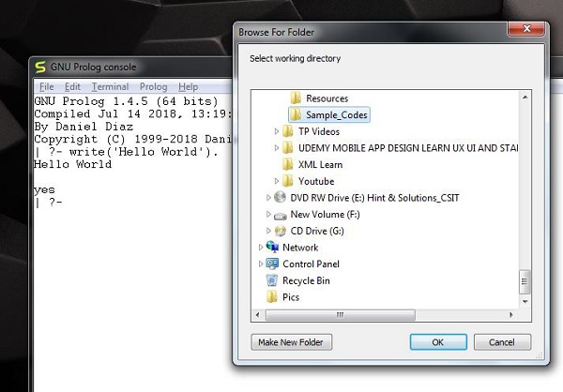Click the New Volume (F:) drive icon

click(x=280, y=216)
